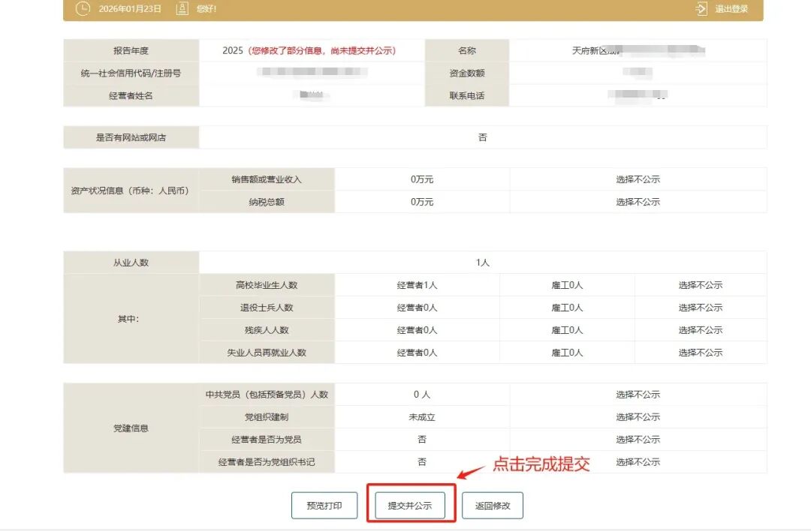Click 选择不公示 in the 残疾人人数 row
The width and height of the screenshot is (811, 532).
tap(701, 330)
